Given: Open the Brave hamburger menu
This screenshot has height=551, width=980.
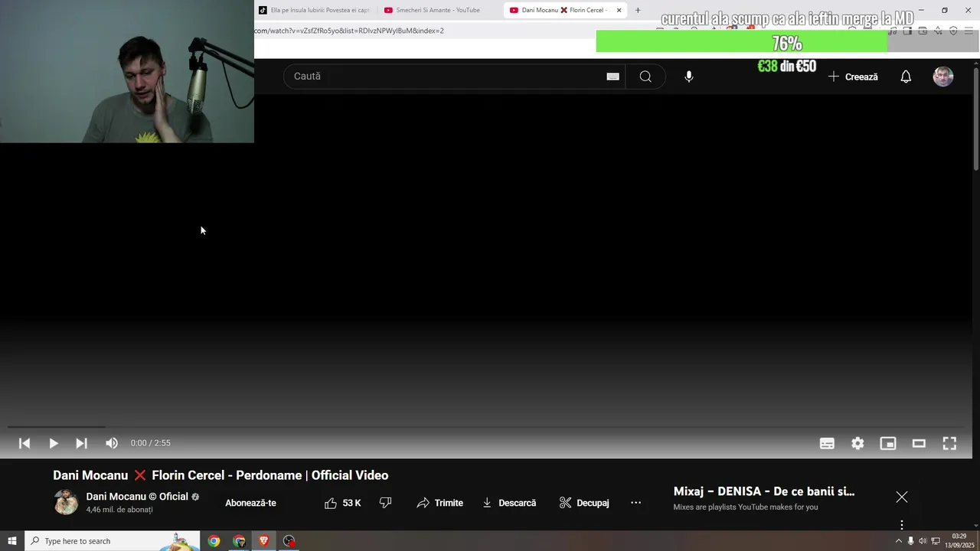Looking at the screenshot, I should point(969,31).
